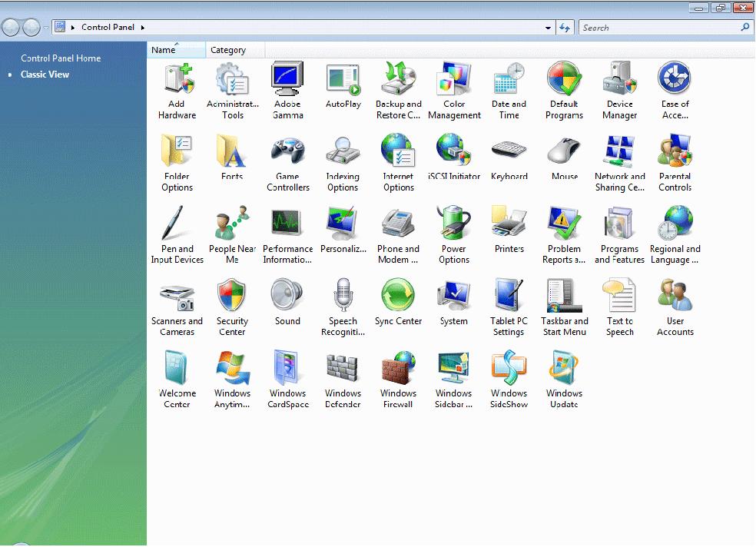Select the Printers icon
The width and height of the screenshot is (756, 547).
[509, 230]
